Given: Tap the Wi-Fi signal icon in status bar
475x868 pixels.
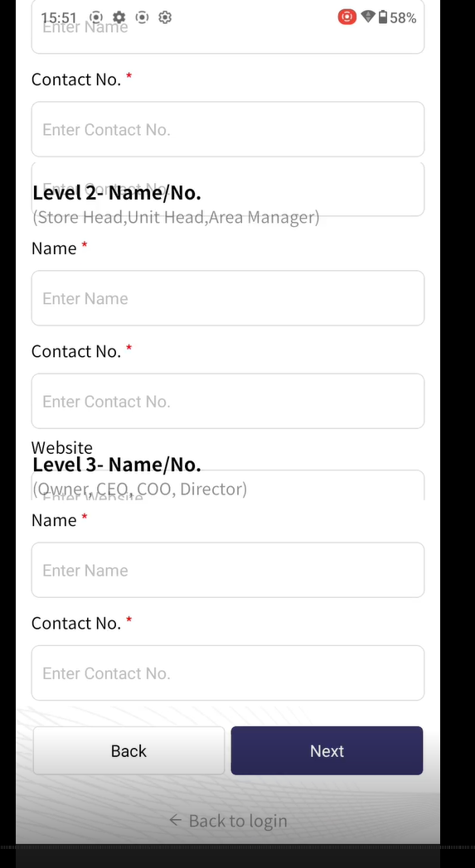Looking at the screenshot, I should click(368, 17).
